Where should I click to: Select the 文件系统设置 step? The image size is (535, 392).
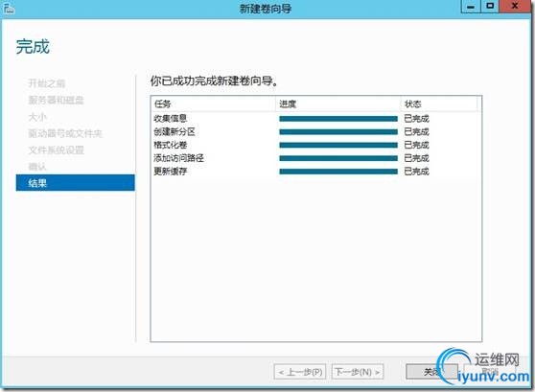pos(56,150)
